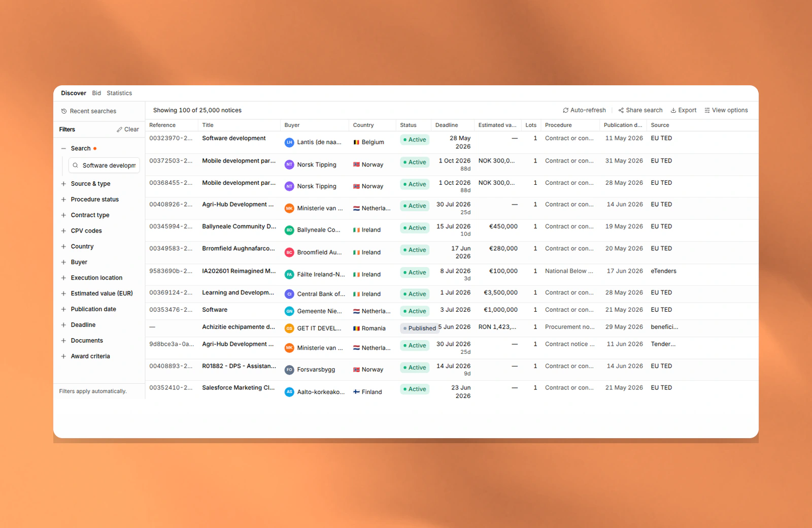The image size is (812, 528).
Task: Open Achizitie echipamente d... notice
Action: click(239, 327)
